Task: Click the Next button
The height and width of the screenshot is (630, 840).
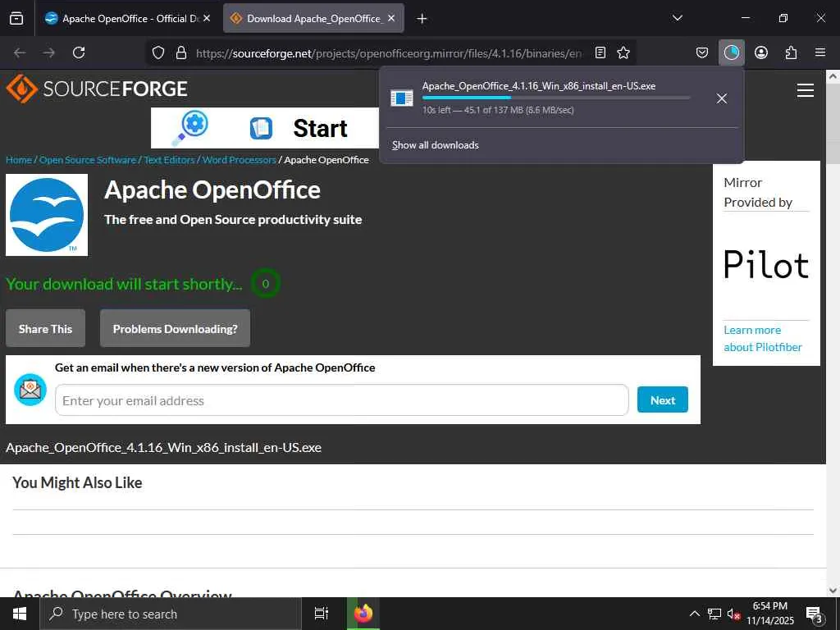Action: click(x=663, y=399)
